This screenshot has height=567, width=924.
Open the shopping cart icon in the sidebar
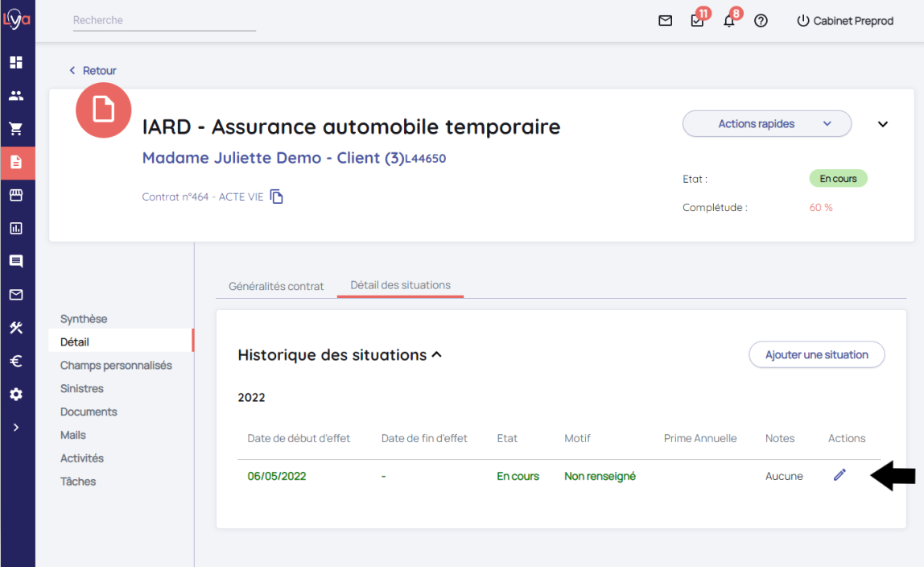pos(16,128)
